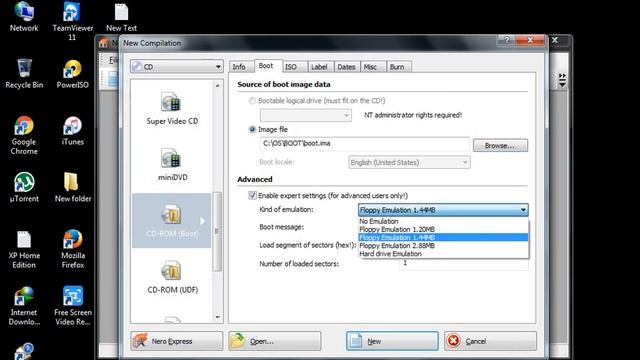Select Super Video CD compilation icon
The width and height of the screenshot is (640, 360).
171,102
